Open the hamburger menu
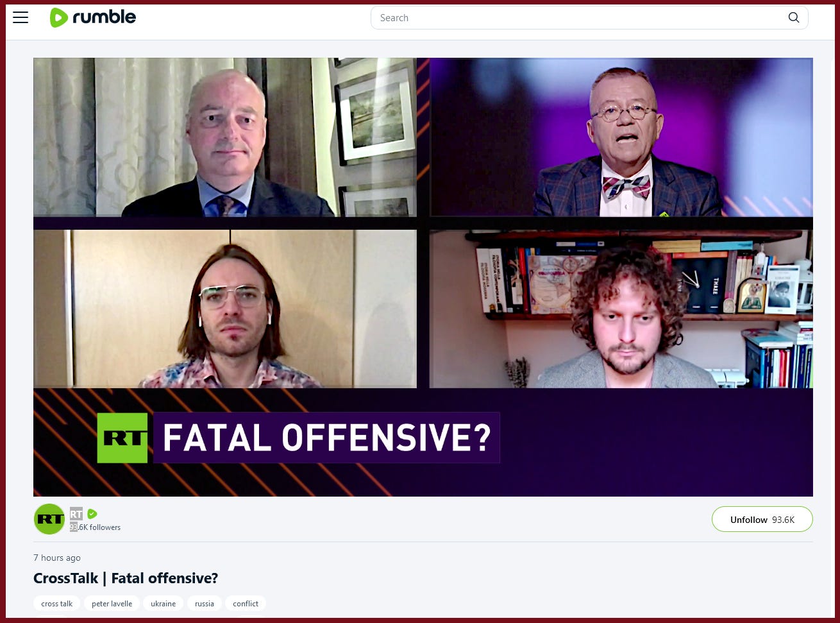The image size is (840, 623). (21, 18)
